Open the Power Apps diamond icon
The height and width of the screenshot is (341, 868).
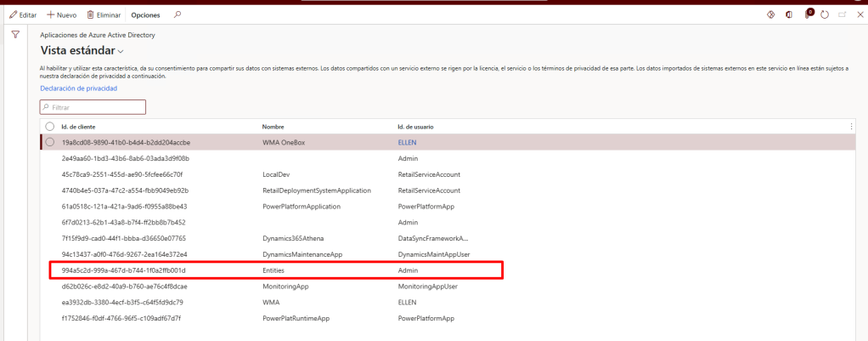(x=770, y=14)
